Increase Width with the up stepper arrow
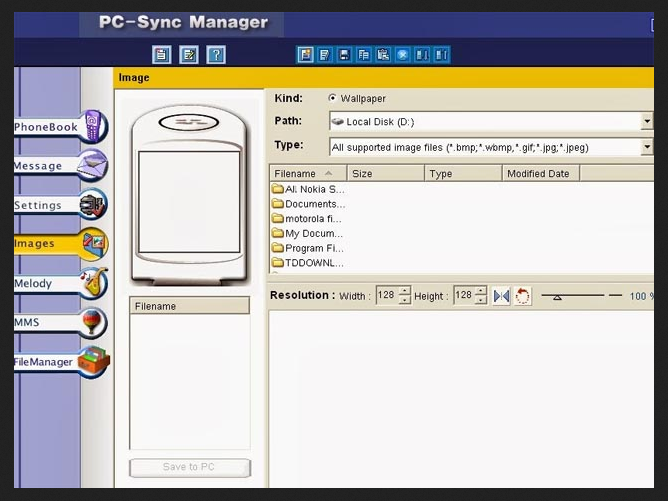 click(405, 291)
